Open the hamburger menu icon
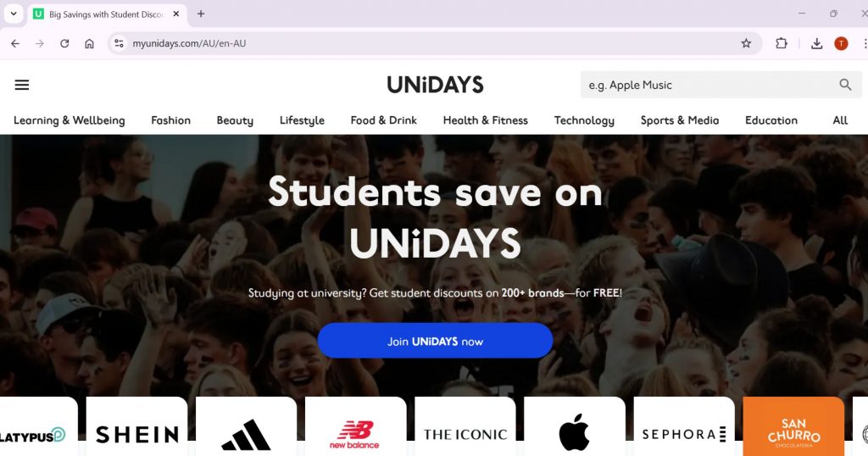The image size is (868, 456). [x=21, y=85]
